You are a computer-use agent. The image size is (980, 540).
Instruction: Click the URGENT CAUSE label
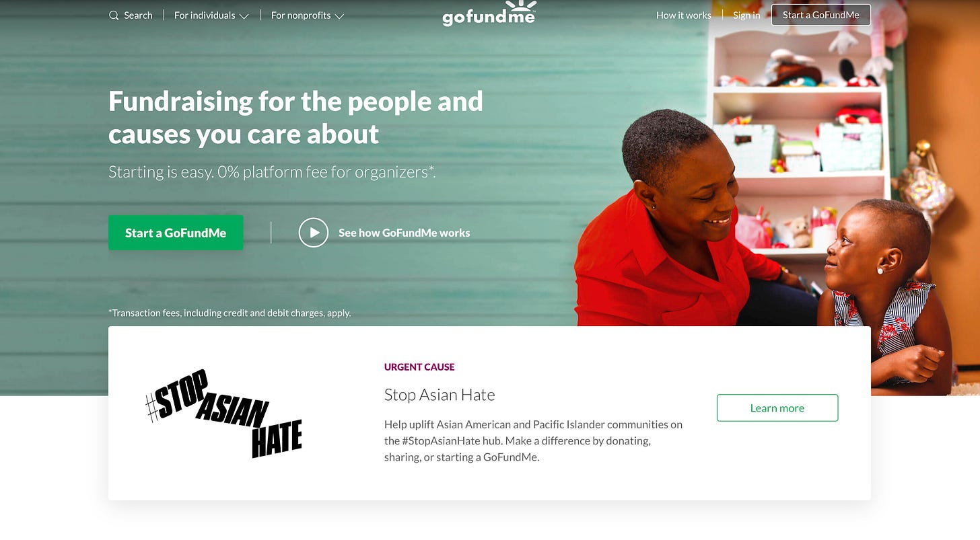pos(419,367)
